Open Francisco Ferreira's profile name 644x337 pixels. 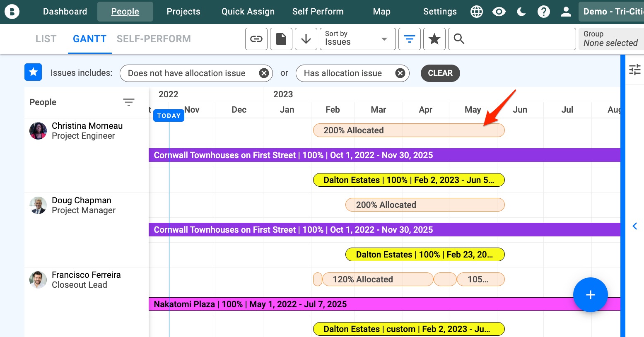pyautogui.click(x=86, y=275)
